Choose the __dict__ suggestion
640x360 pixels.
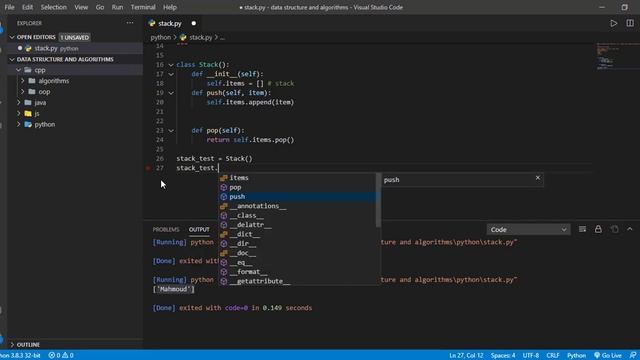pos(297,234)
